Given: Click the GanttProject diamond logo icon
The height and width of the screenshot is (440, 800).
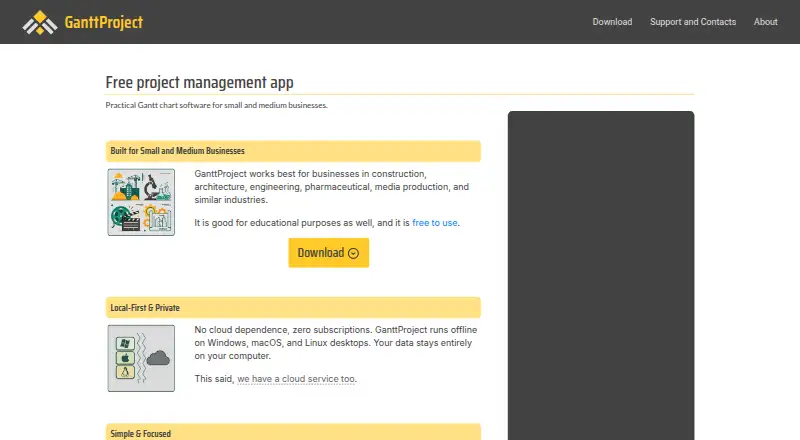Looking at the screenshot, I should click(40, 22).
